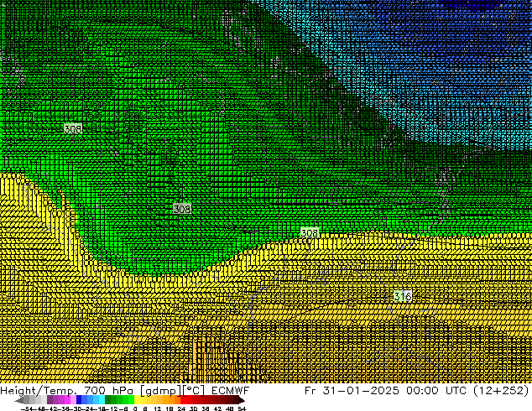Click the '54' legend scale value
Viewport: 532px width, 411px height.
(242, 408)
